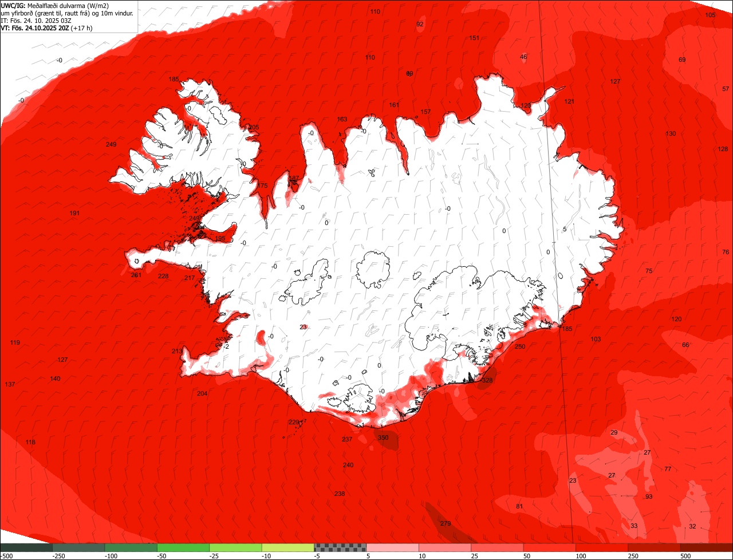
Task: Pick the pale pink swatch between 5 and 10
Action: click(392, 547)
